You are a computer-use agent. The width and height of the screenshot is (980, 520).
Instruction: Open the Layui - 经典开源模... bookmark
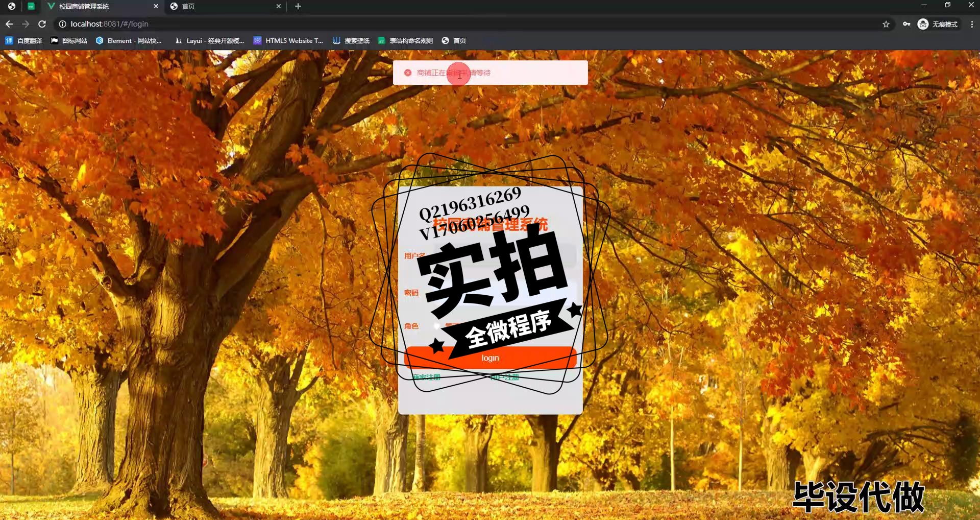[209, 40]
